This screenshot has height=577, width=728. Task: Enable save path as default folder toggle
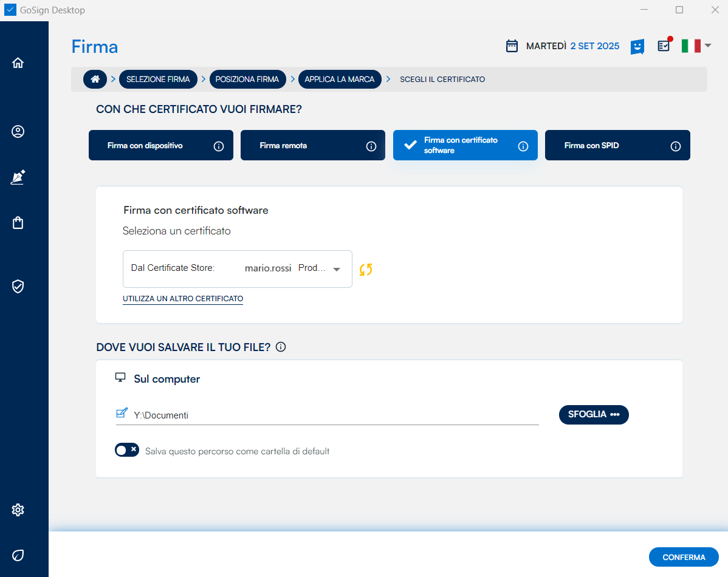coord(127,450)
